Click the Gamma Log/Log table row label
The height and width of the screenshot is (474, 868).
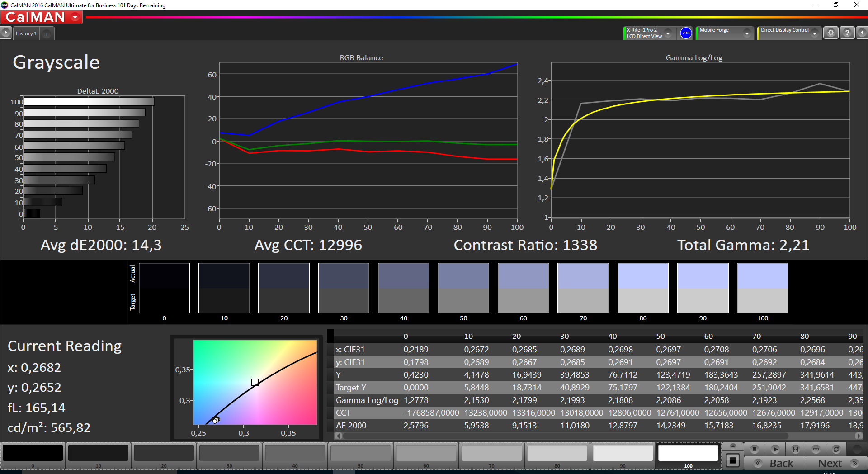point(367,400)
